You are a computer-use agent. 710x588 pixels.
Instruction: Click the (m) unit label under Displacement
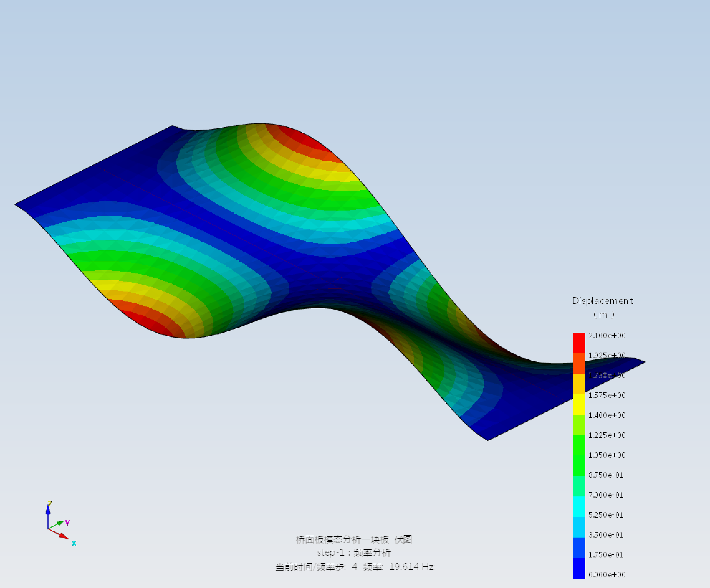[x=603, y=315]
